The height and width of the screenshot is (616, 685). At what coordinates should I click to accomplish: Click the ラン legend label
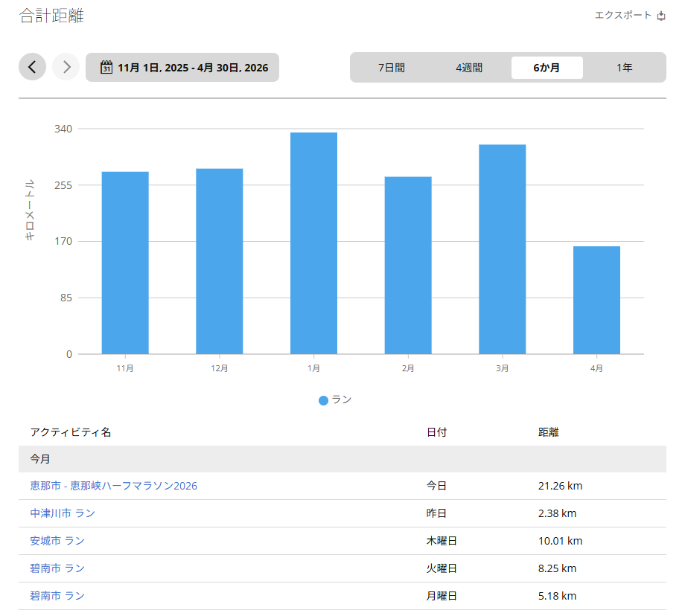pyautogui.click(x=342, y=400)
